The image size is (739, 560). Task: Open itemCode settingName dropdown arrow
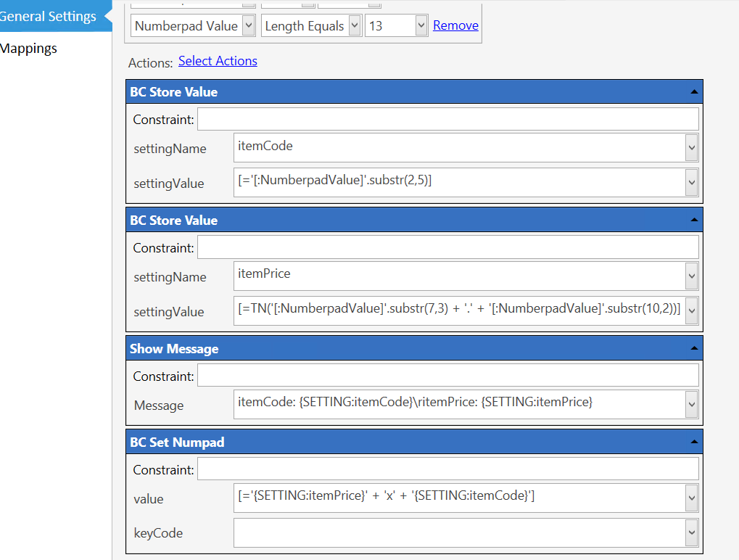pos(691,147)
